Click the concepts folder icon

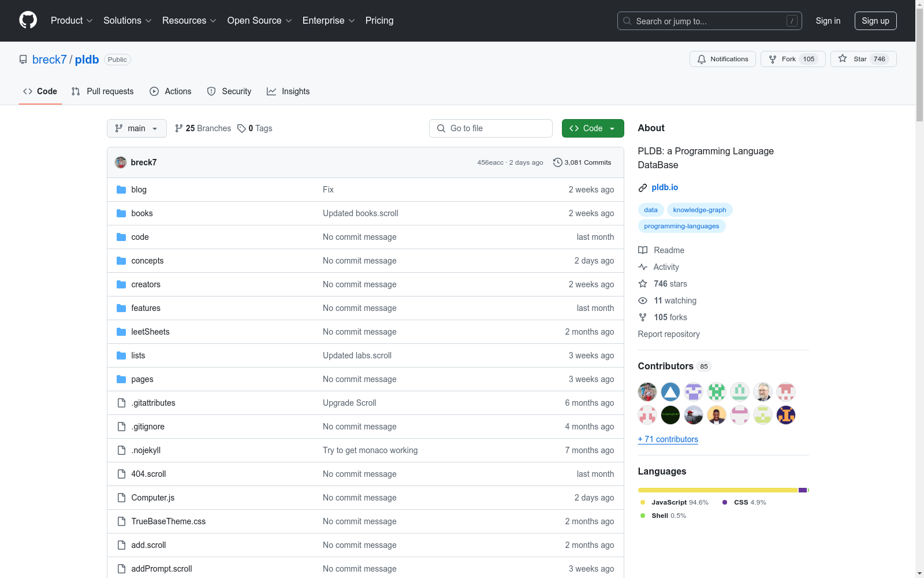[121, 261]
